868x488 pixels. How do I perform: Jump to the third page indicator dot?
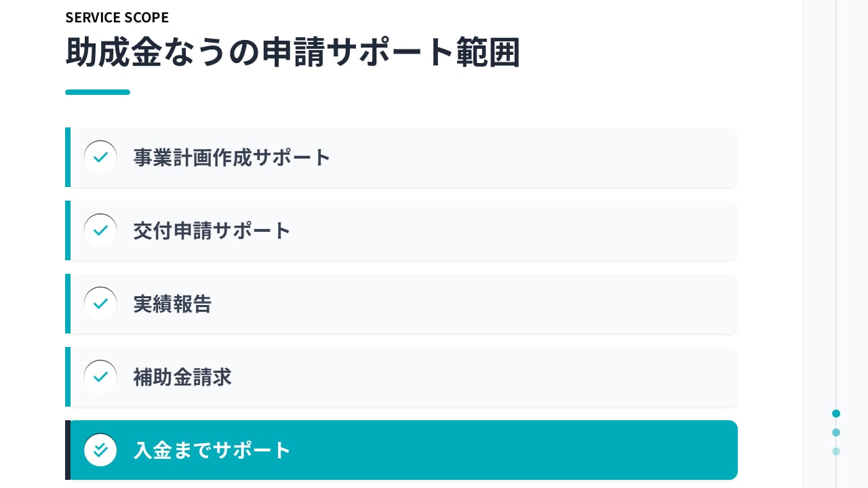(836, 451)
